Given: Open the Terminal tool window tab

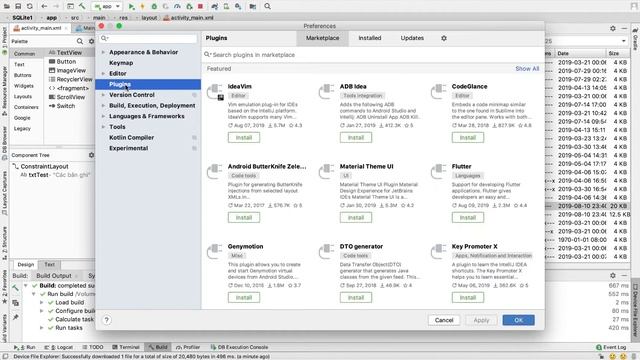Looking at the screenshot, I should pos(126,347).
